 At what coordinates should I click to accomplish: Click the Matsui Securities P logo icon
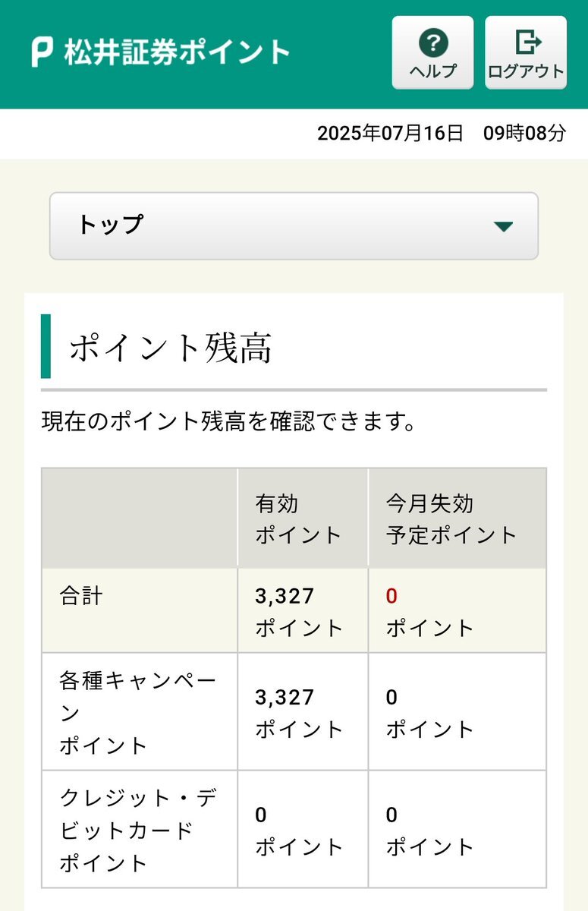tap(42, 52)
